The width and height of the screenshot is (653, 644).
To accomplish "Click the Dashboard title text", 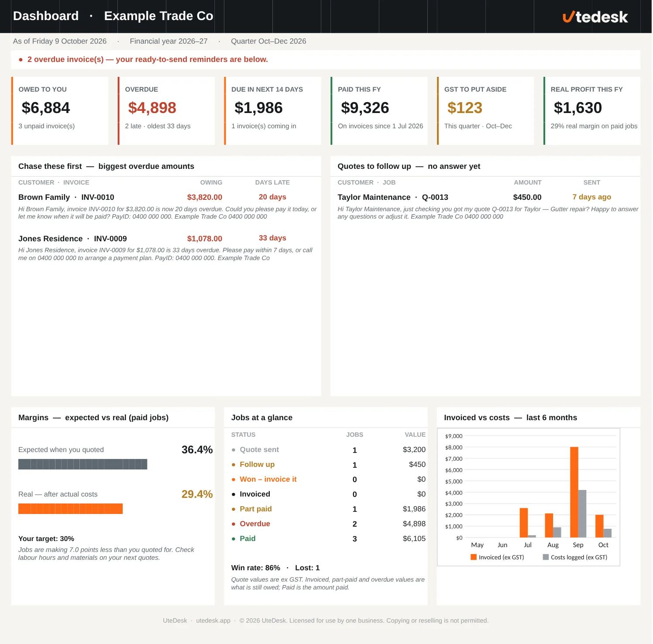I will (x=46, y=16).
